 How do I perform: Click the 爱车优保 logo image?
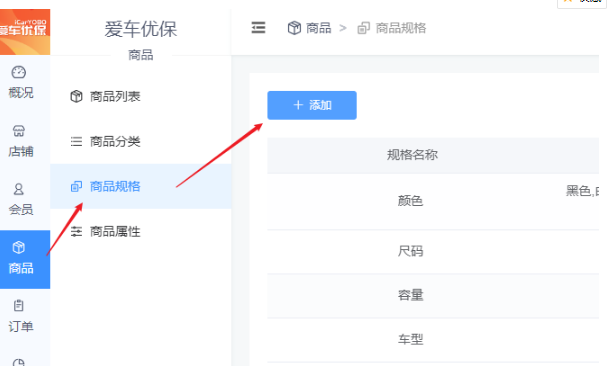tap(25, 32)
